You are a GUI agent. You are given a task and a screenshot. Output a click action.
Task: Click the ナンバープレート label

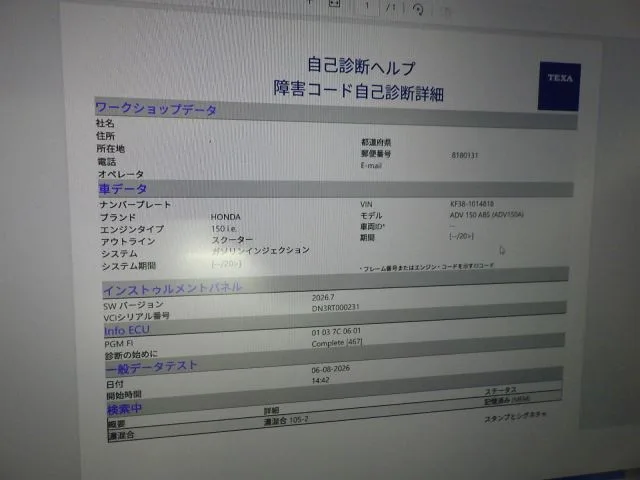(135, 204)
